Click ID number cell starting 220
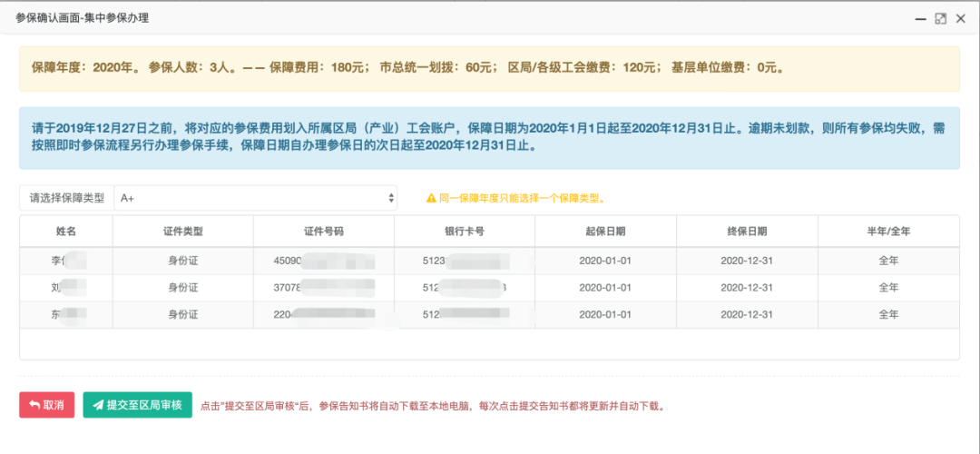The image size is (980, 454). pos(324,314)
